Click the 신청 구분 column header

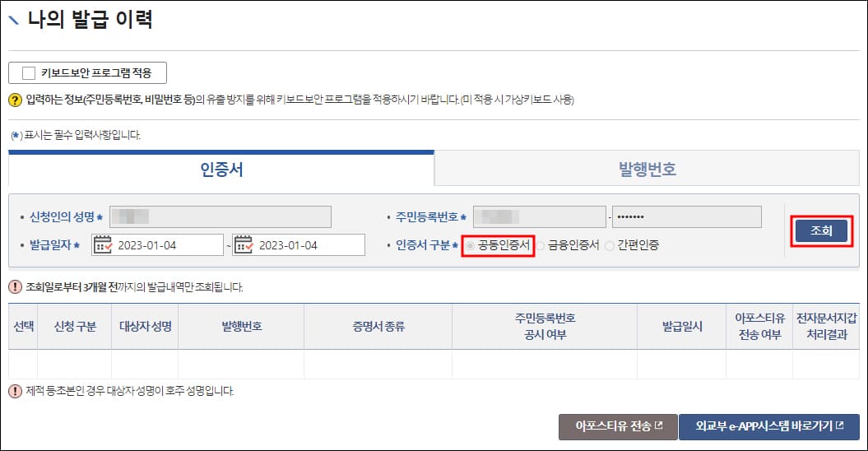tap(75, 327)
